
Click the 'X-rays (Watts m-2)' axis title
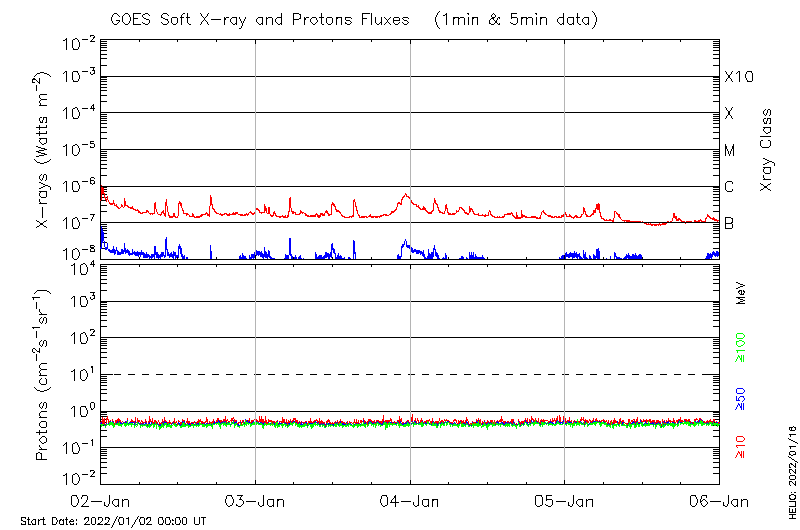(44, 150)
